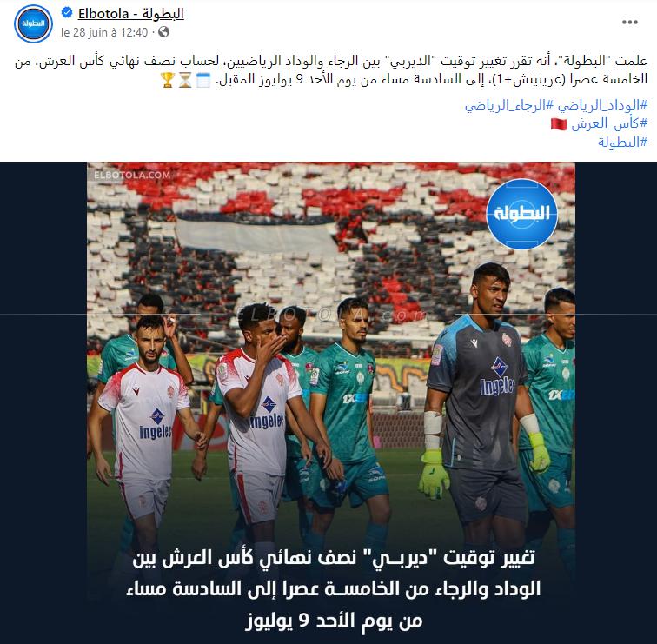The image size is (657, 644).
Task: Click the Arabic headline caption on the photo
Action: pos(334,589)
